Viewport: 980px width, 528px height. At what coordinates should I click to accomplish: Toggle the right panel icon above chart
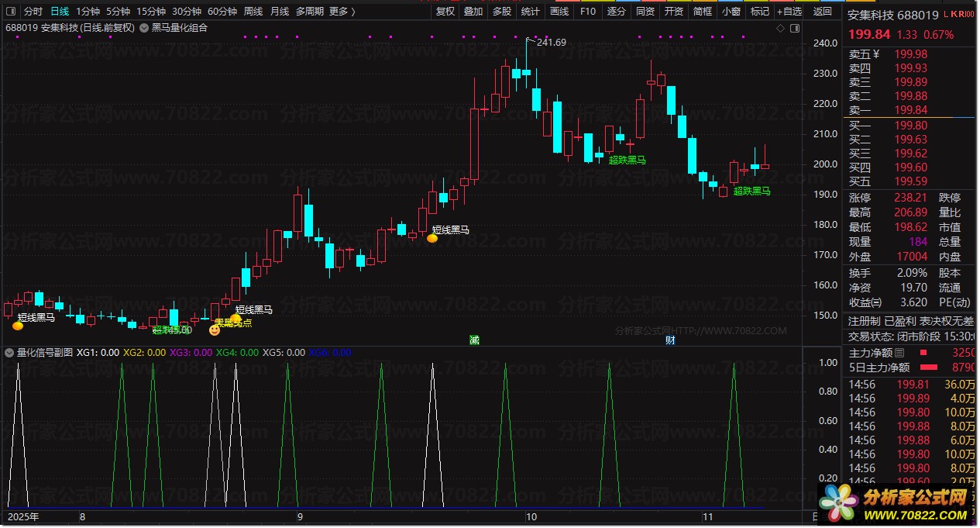[793, 28]
